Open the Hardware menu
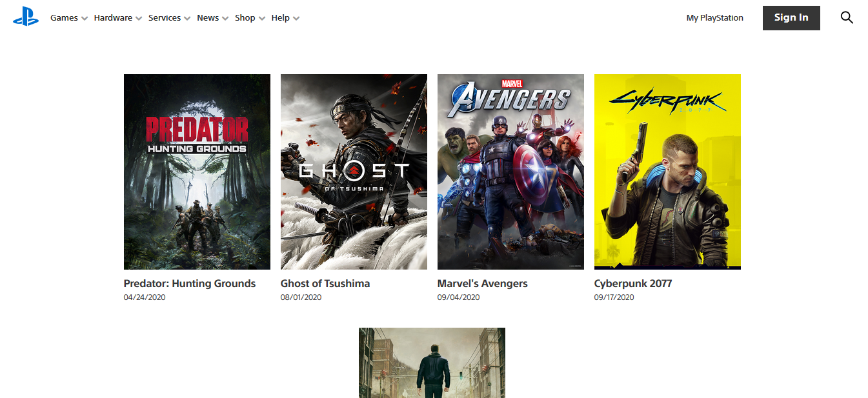The width and height of the screenshot is (868, 398). pyautogui.click(x=113, y=18)
